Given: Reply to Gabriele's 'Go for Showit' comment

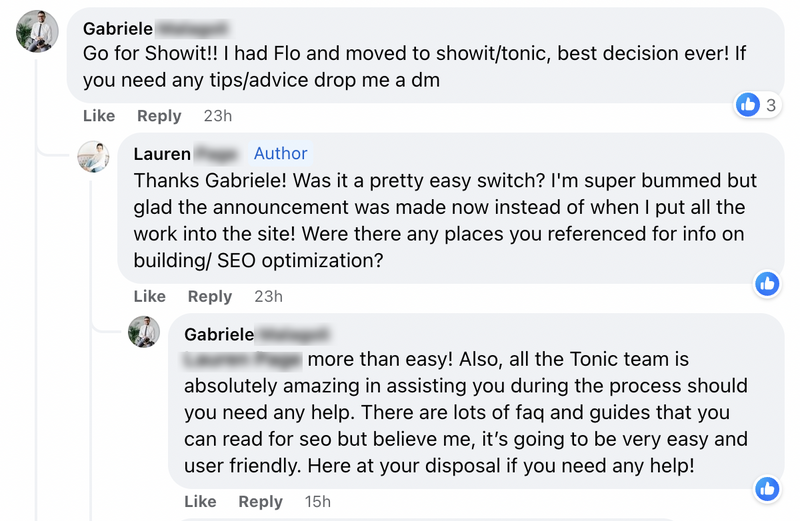Looking at the screenshot, I should tap(159, 116).
